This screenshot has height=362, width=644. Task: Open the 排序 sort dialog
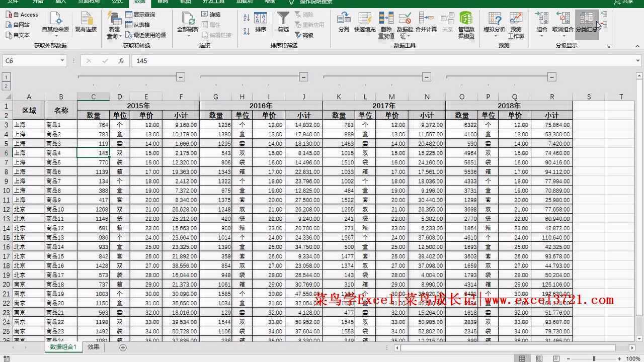coord(260,23)
